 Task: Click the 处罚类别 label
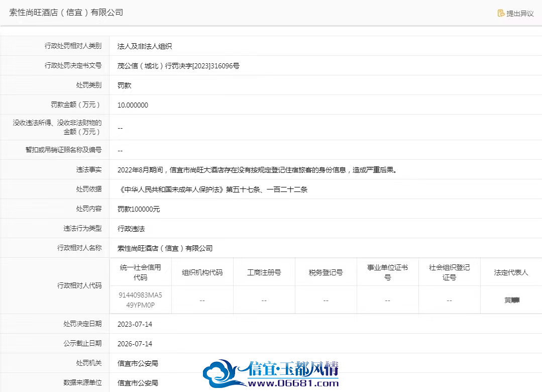click(89, 85)
